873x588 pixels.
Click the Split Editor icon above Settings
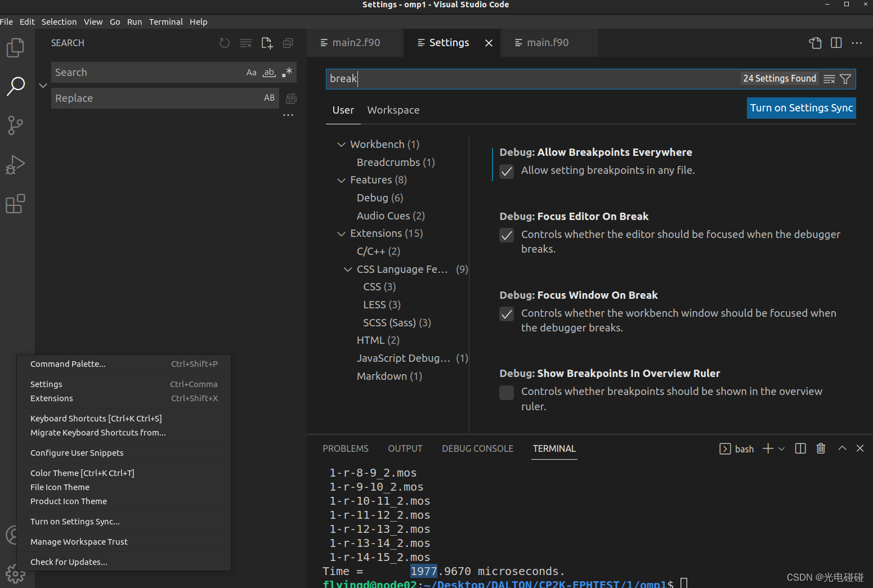click(836, 42)
